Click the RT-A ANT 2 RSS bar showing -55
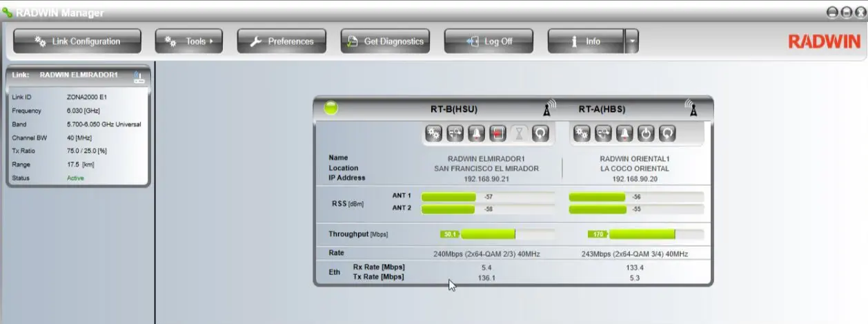This screenshot has height=324, width=868. [x=636, y=209]
